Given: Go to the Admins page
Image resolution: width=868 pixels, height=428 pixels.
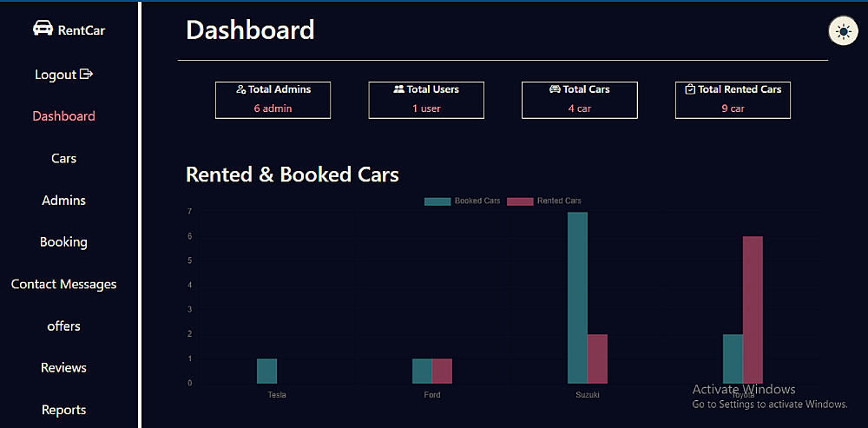Looking at the screenshot, I should point(64,201).
